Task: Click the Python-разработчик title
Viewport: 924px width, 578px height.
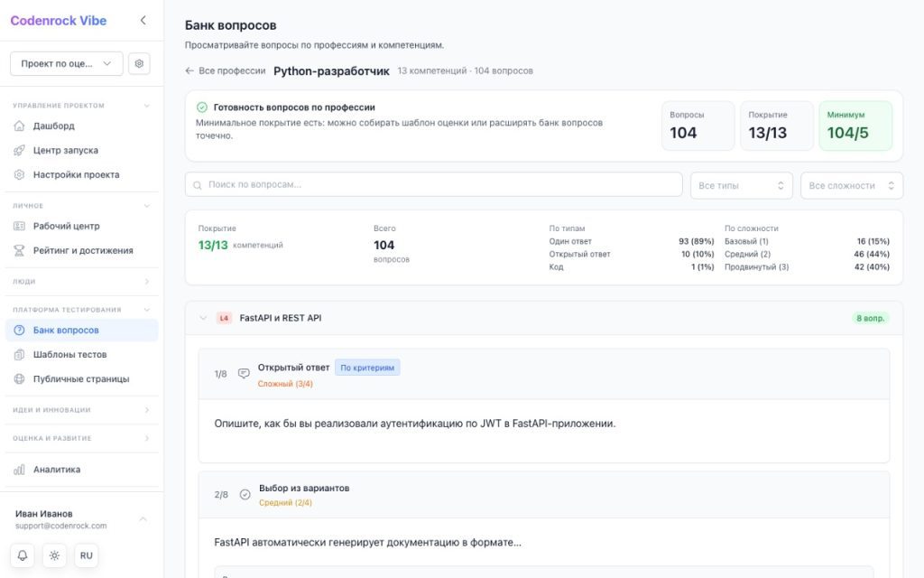Action: 331,71
